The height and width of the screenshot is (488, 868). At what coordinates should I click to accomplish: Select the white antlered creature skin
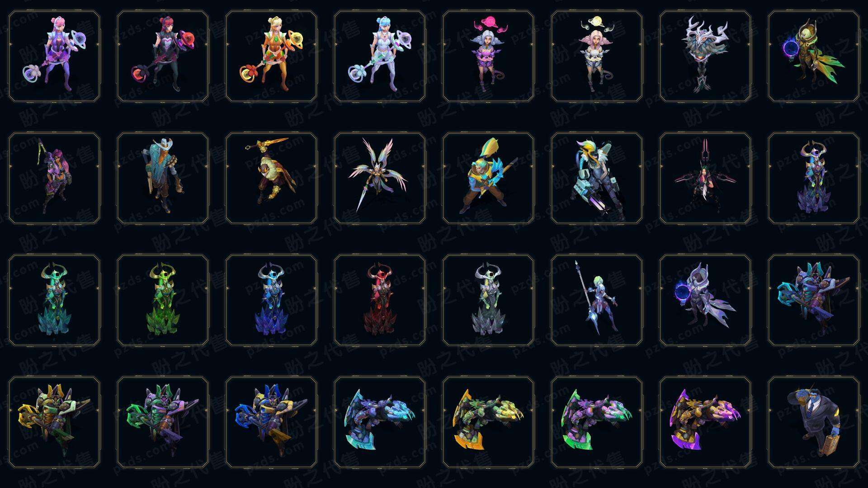pyautogui.click(x=705, y=56)
